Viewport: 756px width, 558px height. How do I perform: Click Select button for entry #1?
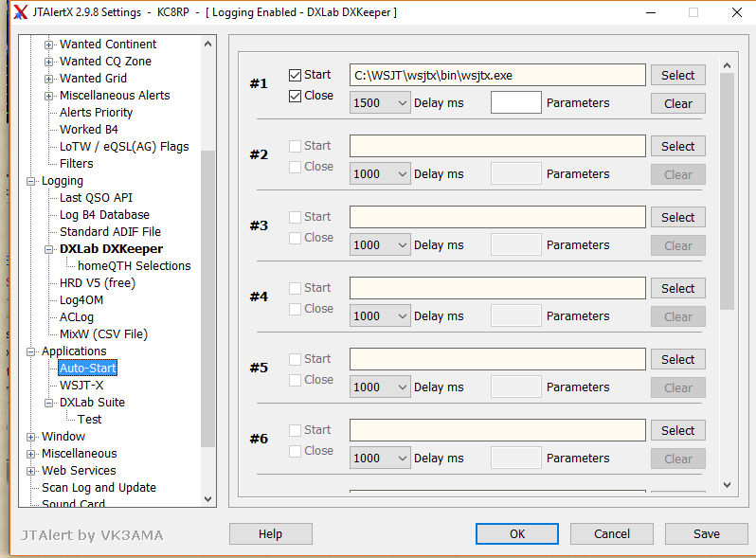[678, 75]
